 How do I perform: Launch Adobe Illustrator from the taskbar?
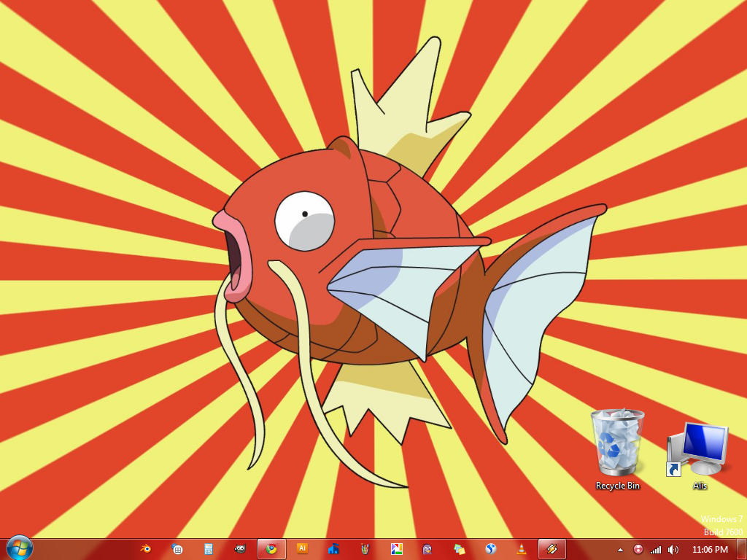tap(302, 549)
